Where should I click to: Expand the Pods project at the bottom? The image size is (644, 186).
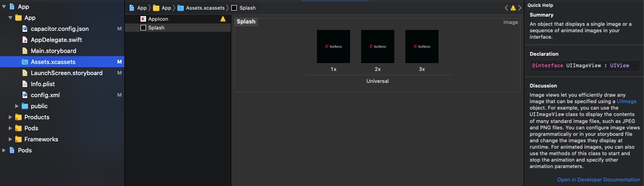pyautogui.click(x=4, y=150)
